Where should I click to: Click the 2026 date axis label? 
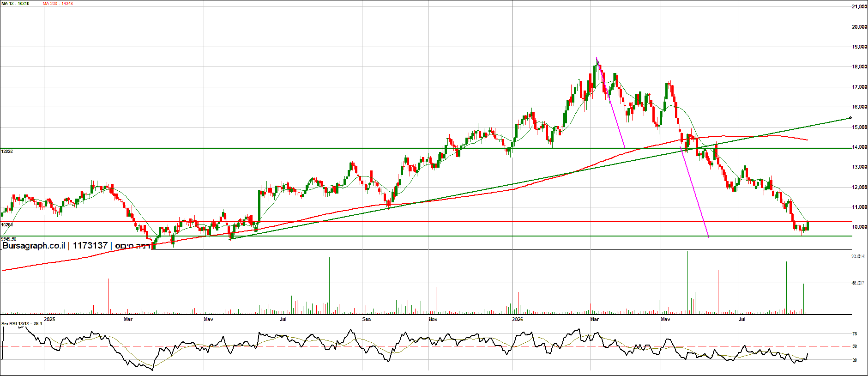click(x=518, y=319)
